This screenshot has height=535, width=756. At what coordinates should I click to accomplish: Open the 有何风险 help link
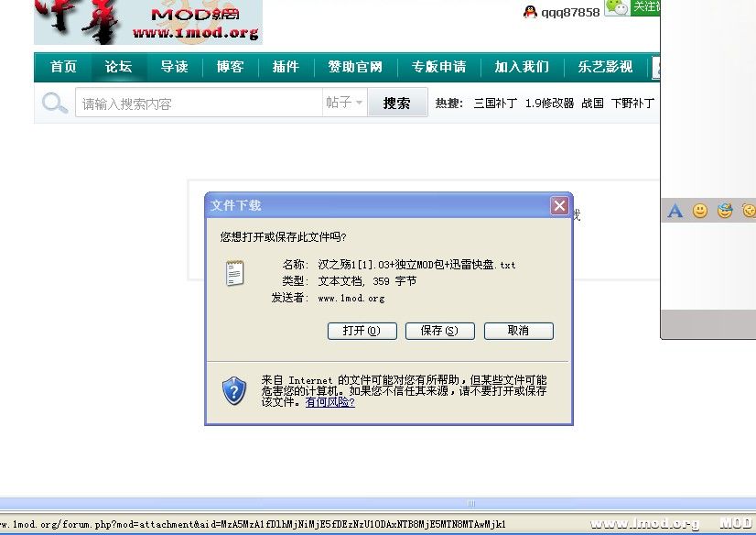pos(328,401)
